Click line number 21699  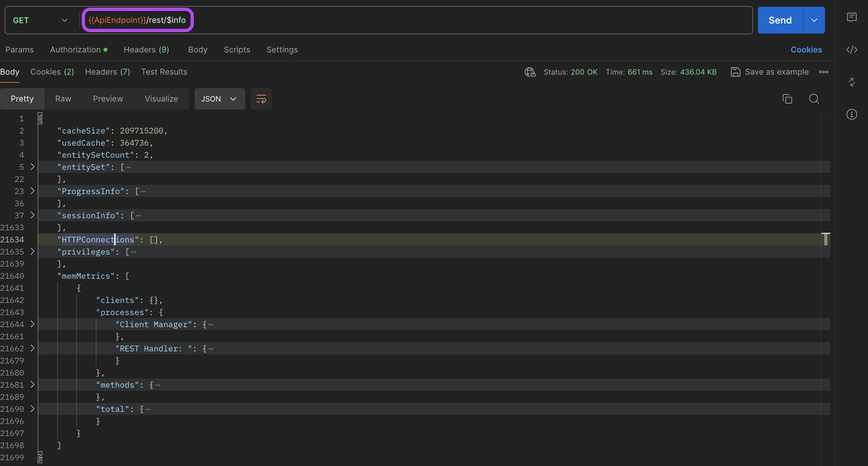point(12,457)
